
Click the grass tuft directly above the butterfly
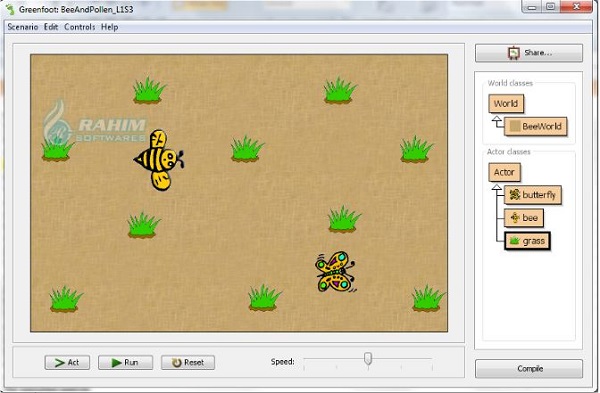(x=344, y=219)
